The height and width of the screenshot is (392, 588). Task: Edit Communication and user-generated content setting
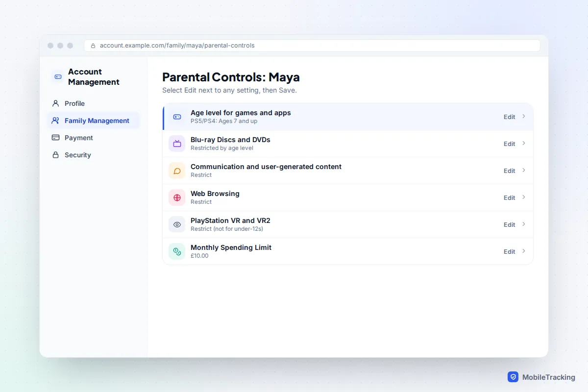point(510,171)
